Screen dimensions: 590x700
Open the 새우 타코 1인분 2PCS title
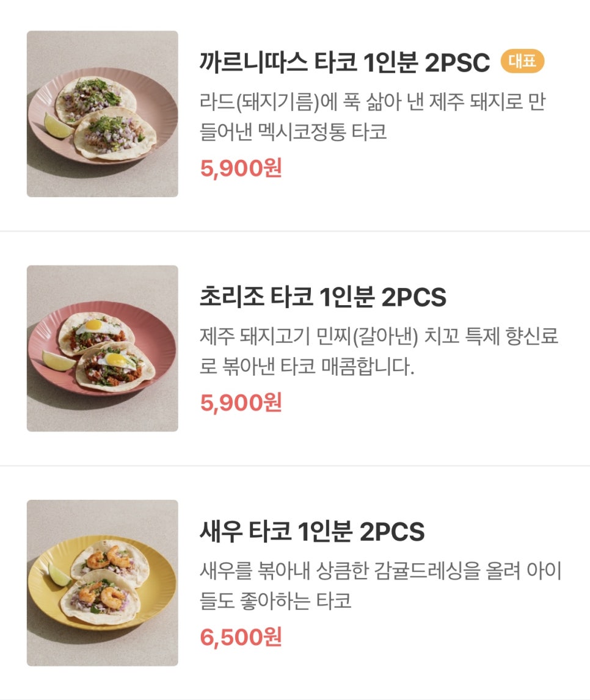click(311, 532)
